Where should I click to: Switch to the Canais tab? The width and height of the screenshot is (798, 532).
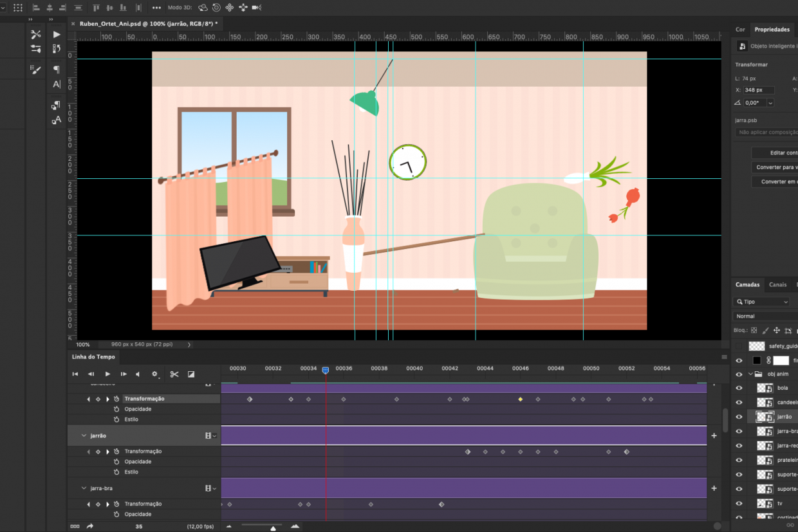click(777, 284)
